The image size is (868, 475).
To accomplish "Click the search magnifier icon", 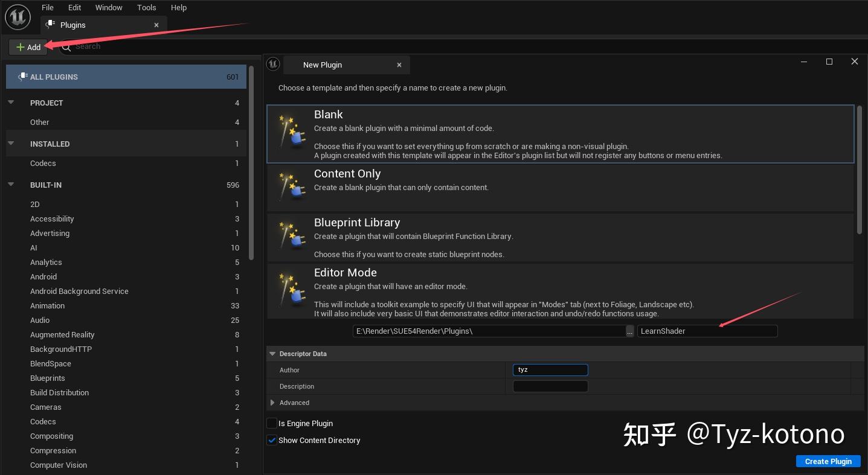I will (66, 46).
